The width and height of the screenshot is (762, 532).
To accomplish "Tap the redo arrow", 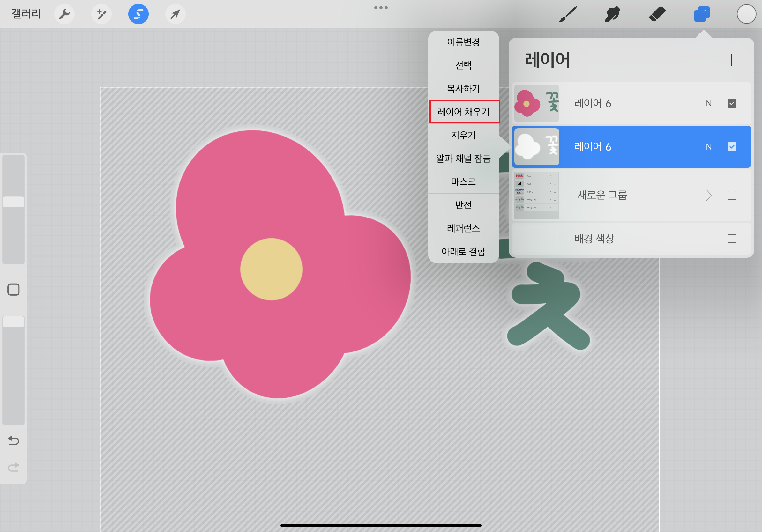I will tap(13, 467).
